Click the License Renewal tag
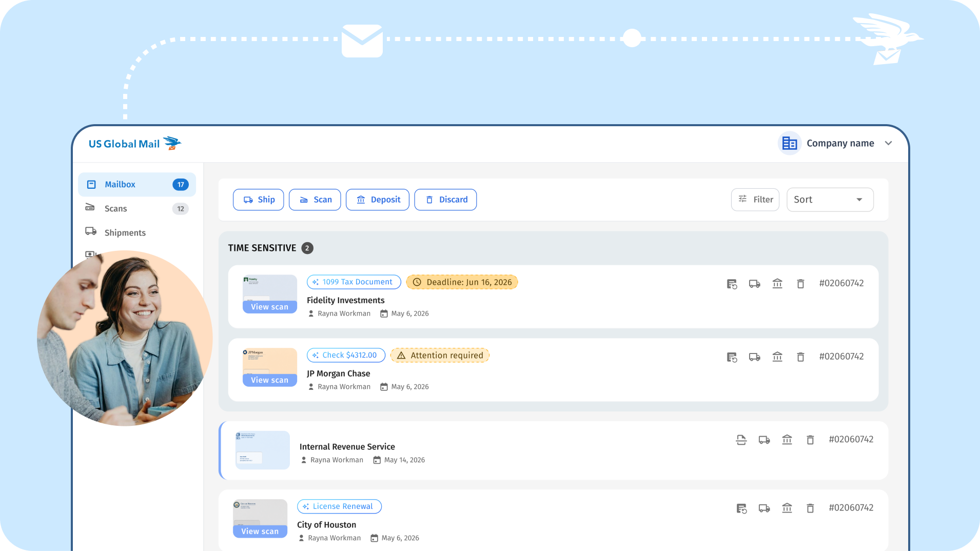 click(340, 506)
